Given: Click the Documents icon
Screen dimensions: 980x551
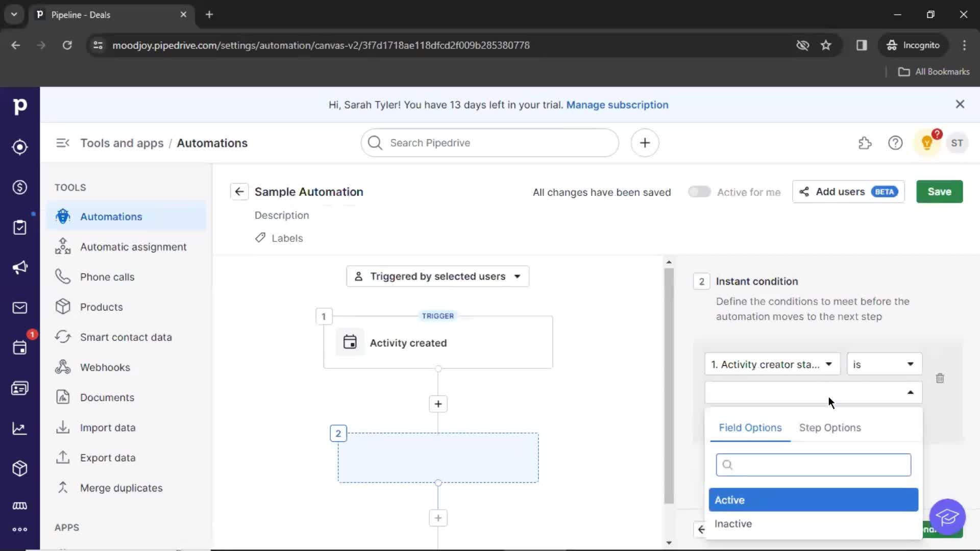Looking at the screenshot, I should pyautogui.click(x=63, y=397).
